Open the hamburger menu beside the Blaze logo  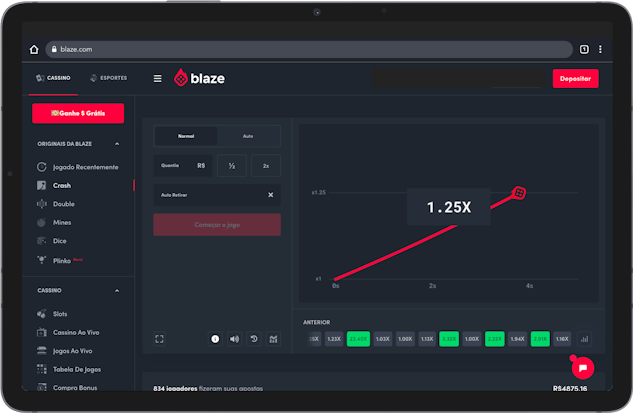coord(157,79)
